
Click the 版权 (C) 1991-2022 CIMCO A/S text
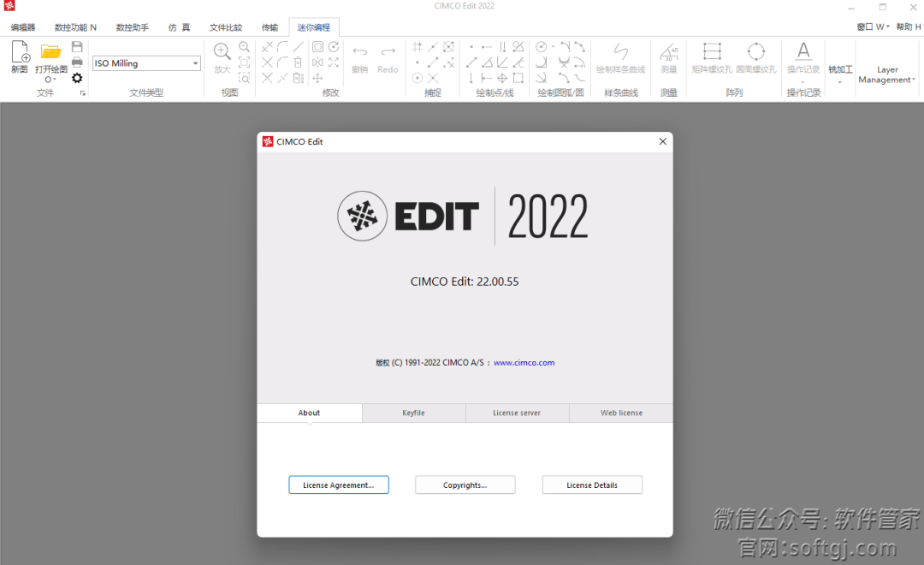click(429, 363)
